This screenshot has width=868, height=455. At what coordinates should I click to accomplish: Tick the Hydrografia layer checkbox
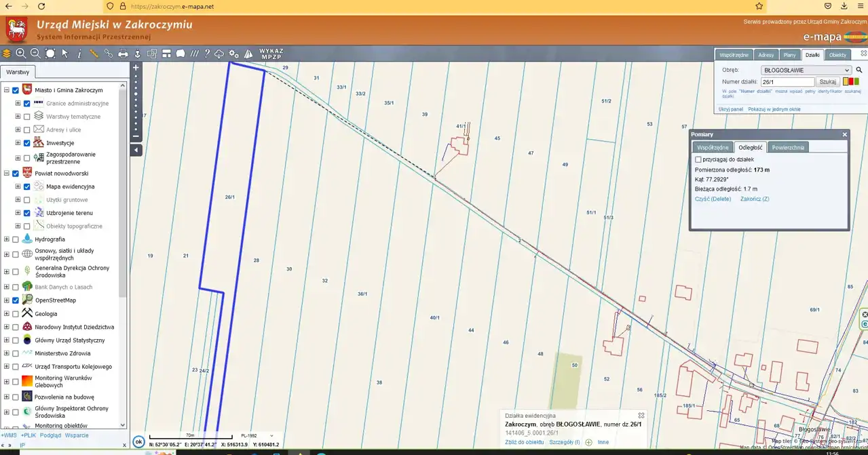(x=16, y=239)
